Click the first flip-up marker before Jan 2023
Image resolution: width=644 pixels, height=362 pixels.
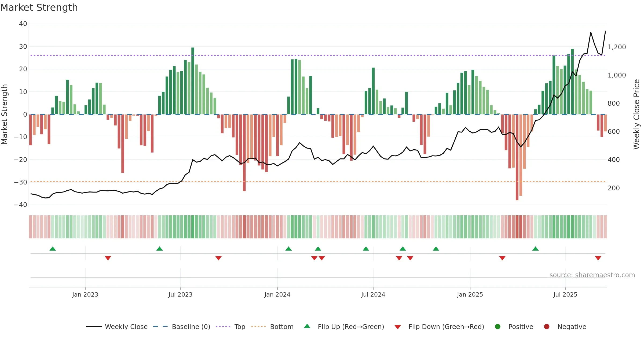tap(53, 249)
